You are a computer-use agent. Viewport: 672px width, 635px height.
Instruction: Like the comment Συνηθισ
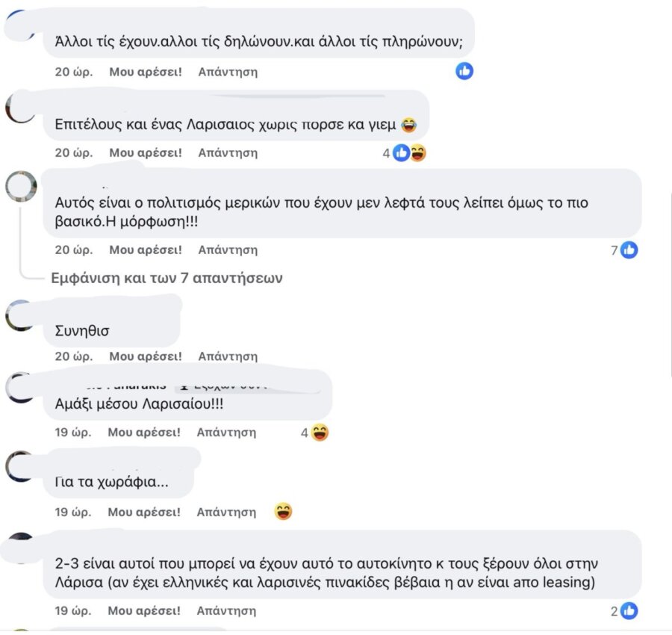tap(146, 356)
